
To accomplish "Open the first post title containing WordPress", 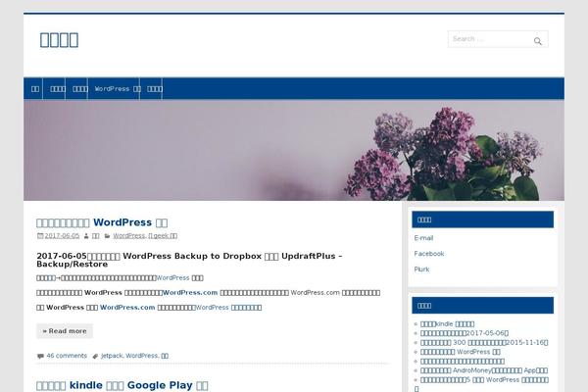I will click(x=102, y=222).
